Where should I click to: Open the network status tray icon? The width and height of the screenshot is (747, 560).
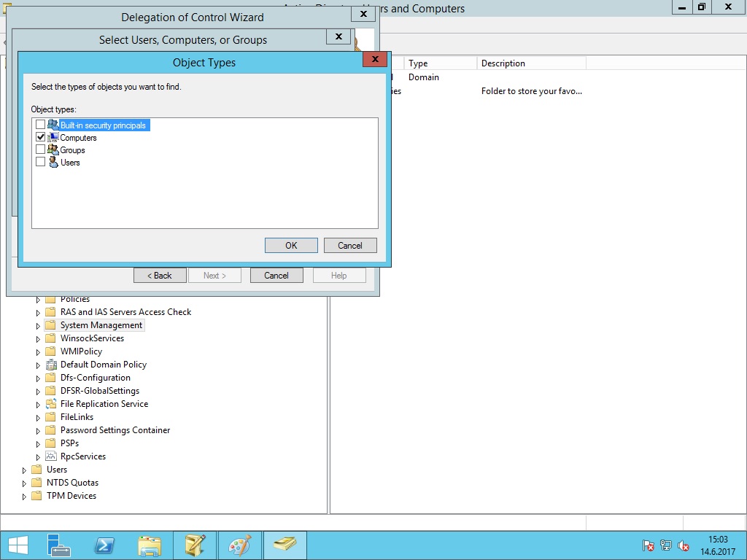pos(666,545)
